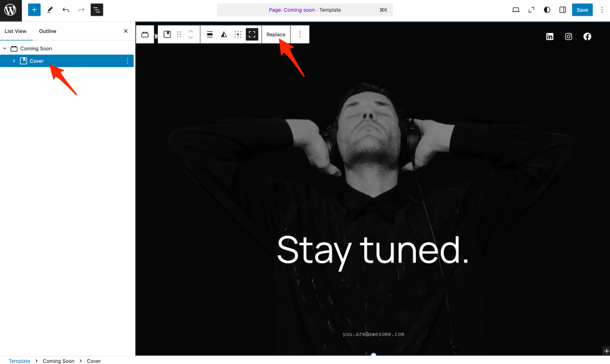Select the LinkedIn social icon
Image resolution: width=610 pixels, height=364 pixels.
pyautogui.click(x=549, y=37)
